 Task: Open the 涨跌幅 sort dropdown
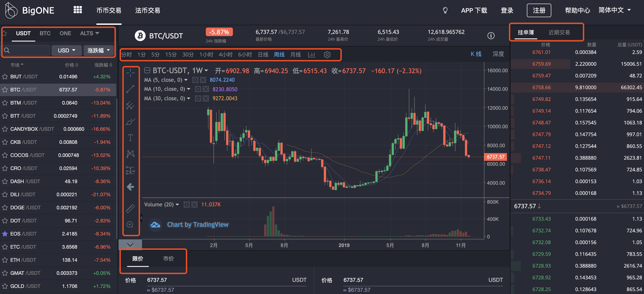pyautogui.click(x=99, y=50)
